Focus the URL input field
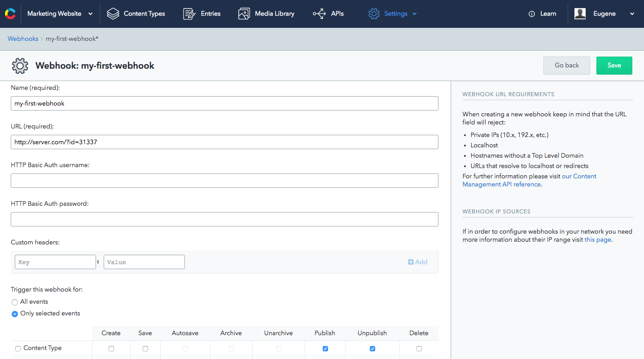644x359 pixels. point(224,142)
